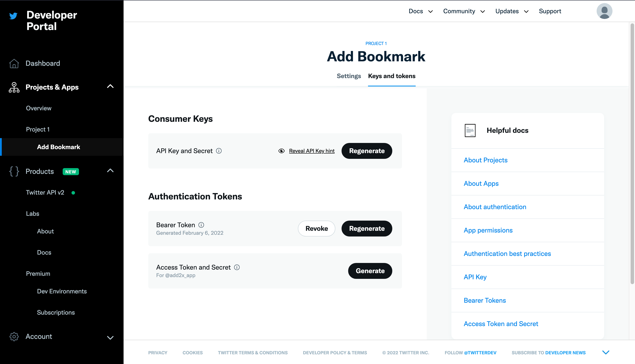Open the Community dropdown menu
Image resolution: width=635 pixels, height=364 pixels.
pyautogui.click(x=464, y=11)
